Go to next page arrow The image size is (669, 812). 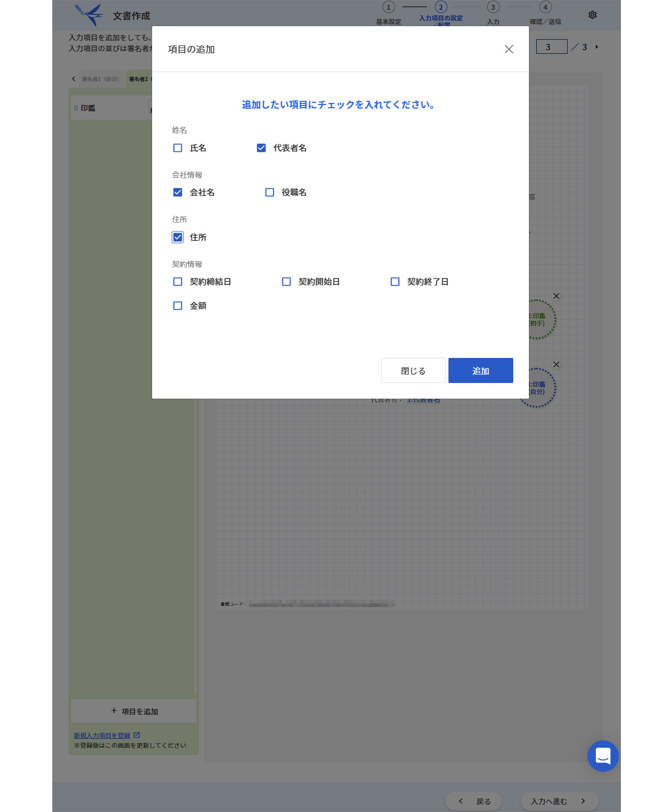(x=597, y=47)
